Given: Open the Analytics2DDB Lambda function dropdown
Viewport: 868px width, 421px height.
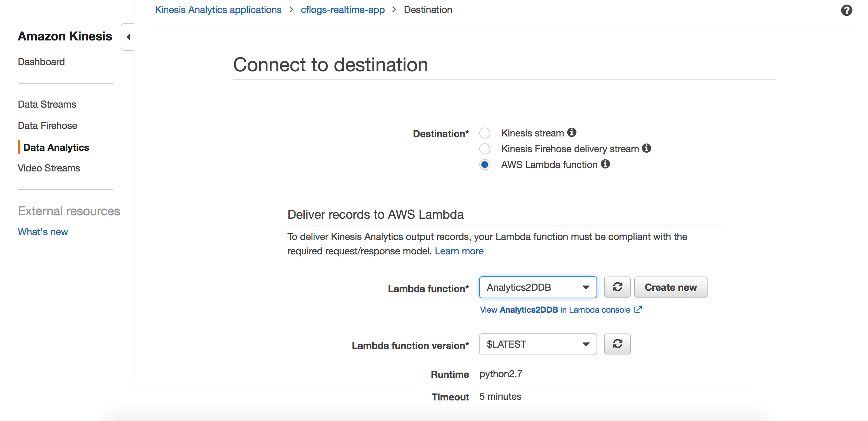Looking at the screenshot, I should (538, 287).
